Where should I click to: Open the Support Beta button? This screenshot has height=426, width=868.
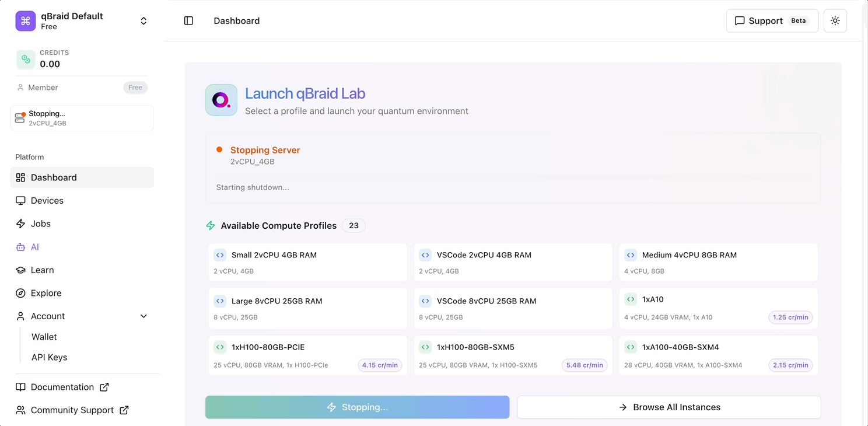(772, 20)
